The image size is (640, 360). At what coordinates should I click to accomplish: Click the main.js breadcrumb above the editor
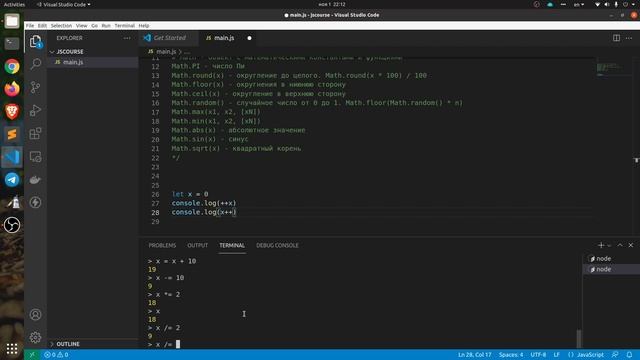click(165, 52)
